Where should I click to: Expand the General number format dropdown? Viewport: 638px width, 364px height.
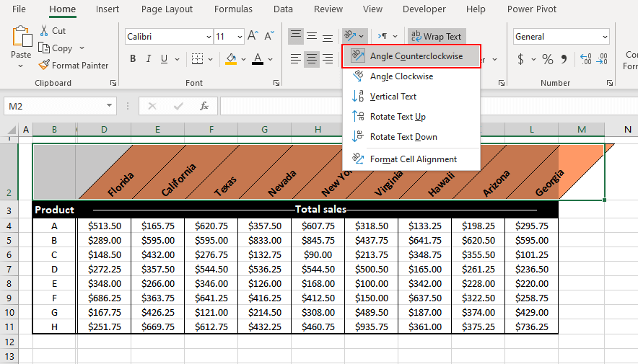(x=604, y=37)
